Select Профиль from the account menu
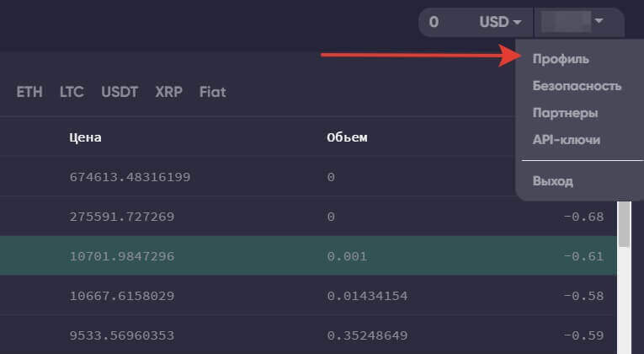The height and width of the screenshot is (354, 644). point(561,59)
